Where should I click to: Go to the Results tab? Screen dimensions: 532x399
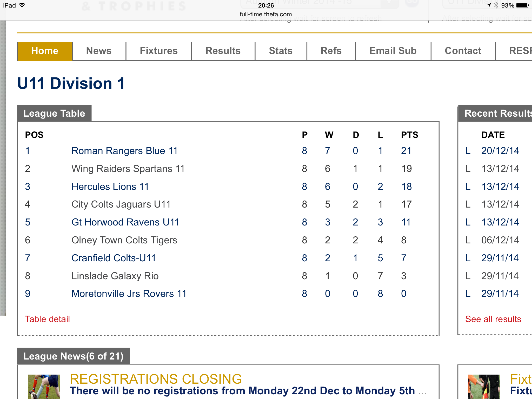point(223,51)
